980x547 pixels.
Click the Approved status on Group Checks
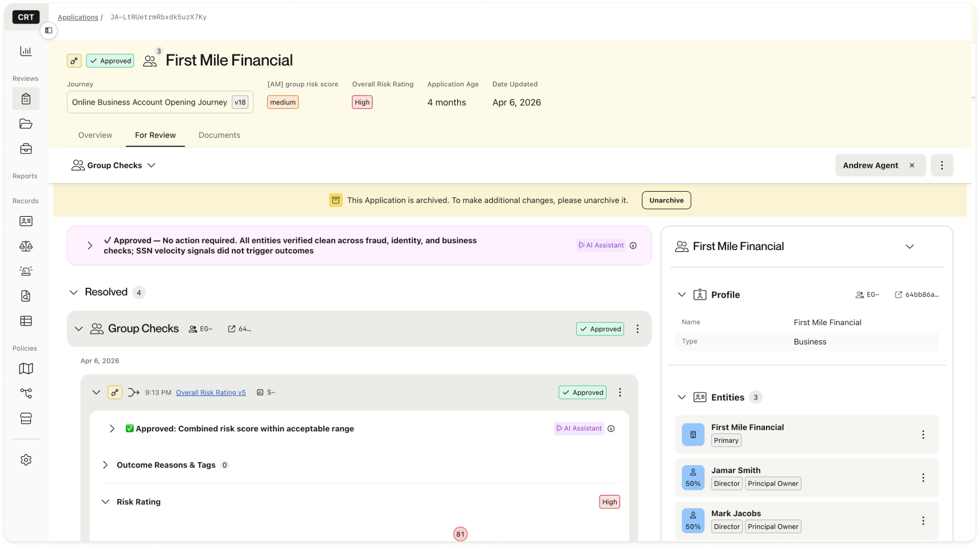(x=600, y=329)
